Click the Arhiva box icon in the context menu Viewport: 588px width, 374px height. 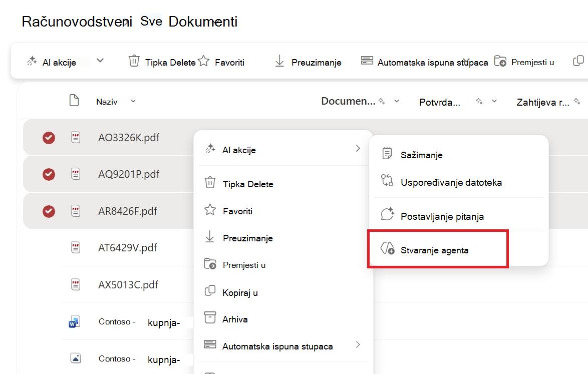pos(210,317)
